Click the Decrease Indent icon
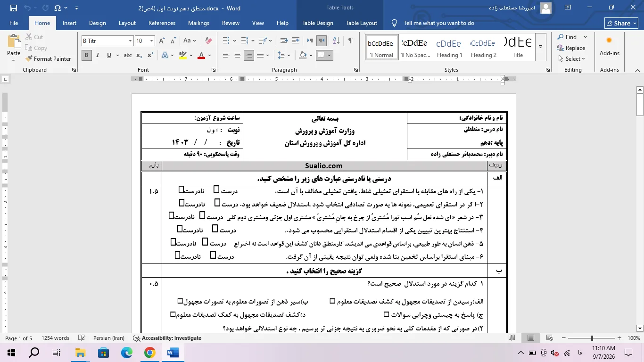This screenshot has width=644, height=362. click(x=284, y=41)
